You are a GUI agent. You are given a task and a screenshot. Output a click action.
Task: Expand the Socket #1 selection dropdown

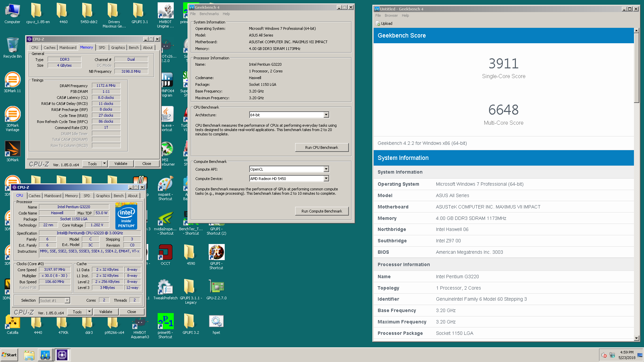click(67, 301)
